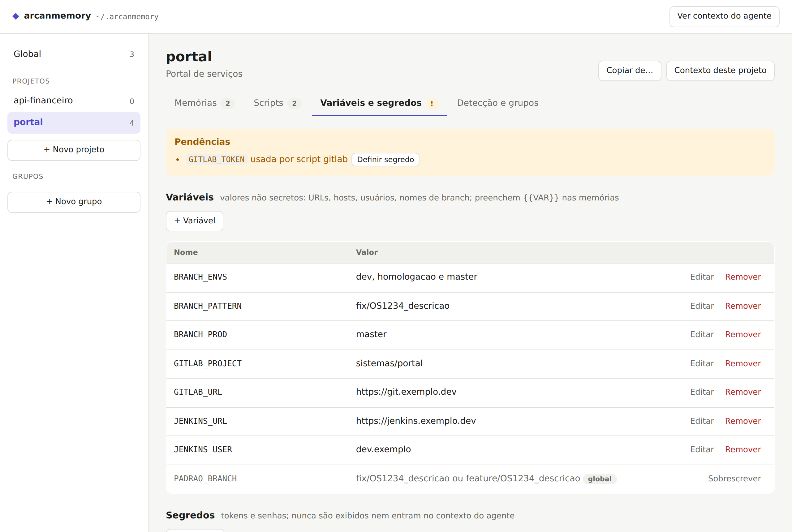Edit the JENKINS_URL variable

coord(702,421)
